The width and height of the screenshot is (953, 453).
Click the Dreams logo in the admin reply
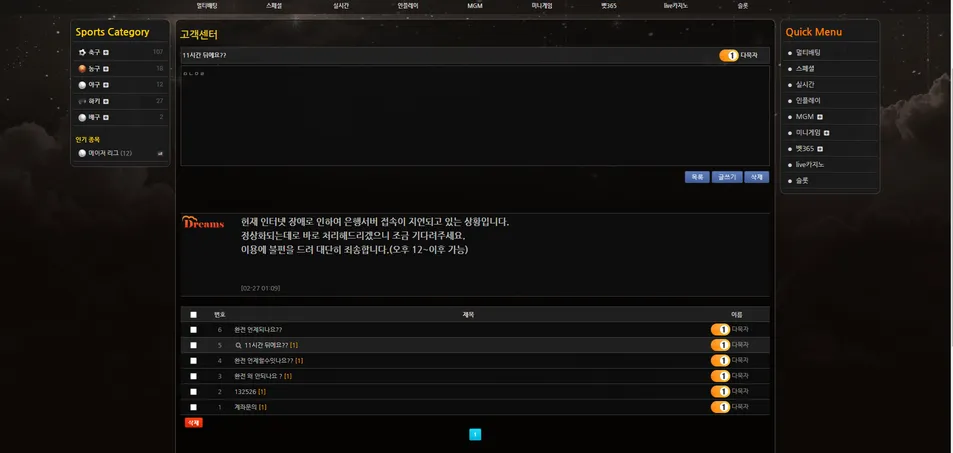(203, 223)
